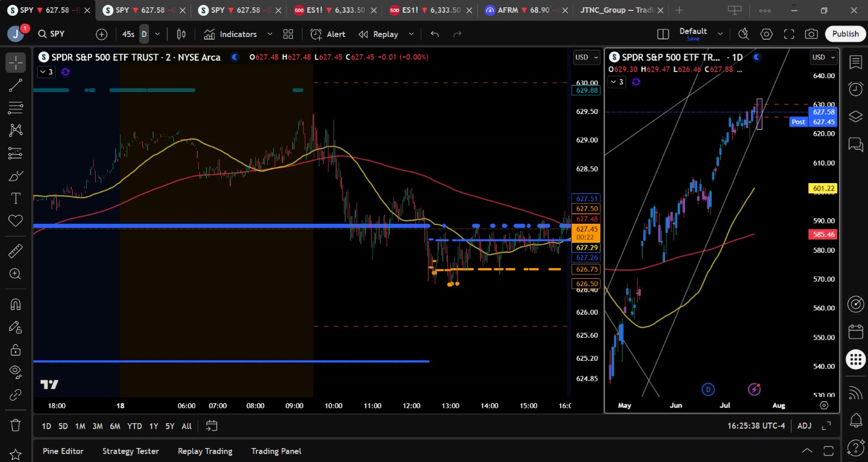The height and width of the screenshot is (462, 868).
Task: Take a chart snapshot with camera icon
Action: 811,34
